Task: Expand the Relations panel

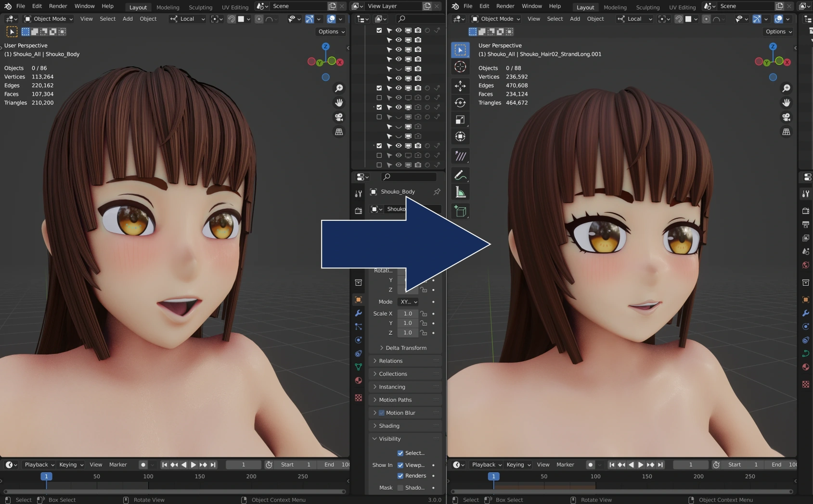Action: point(390,361)
